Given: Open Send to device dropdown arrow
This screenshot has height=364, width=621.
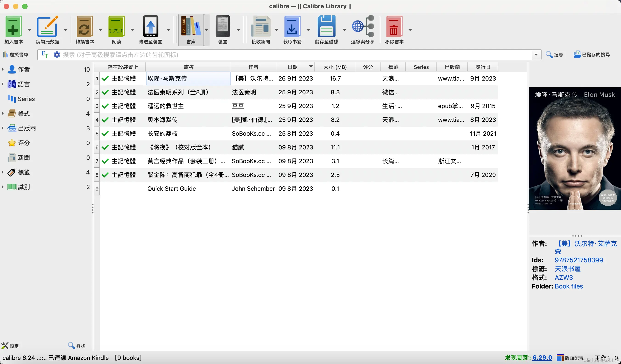Looking at the screenshot, I should tap(169, 30).
